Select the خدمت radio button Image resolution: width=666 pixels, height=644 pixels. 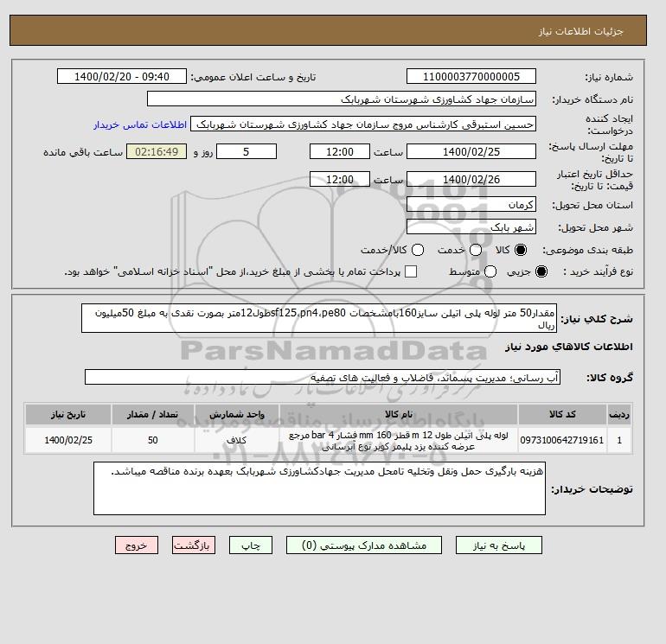[x=476, y=250]
